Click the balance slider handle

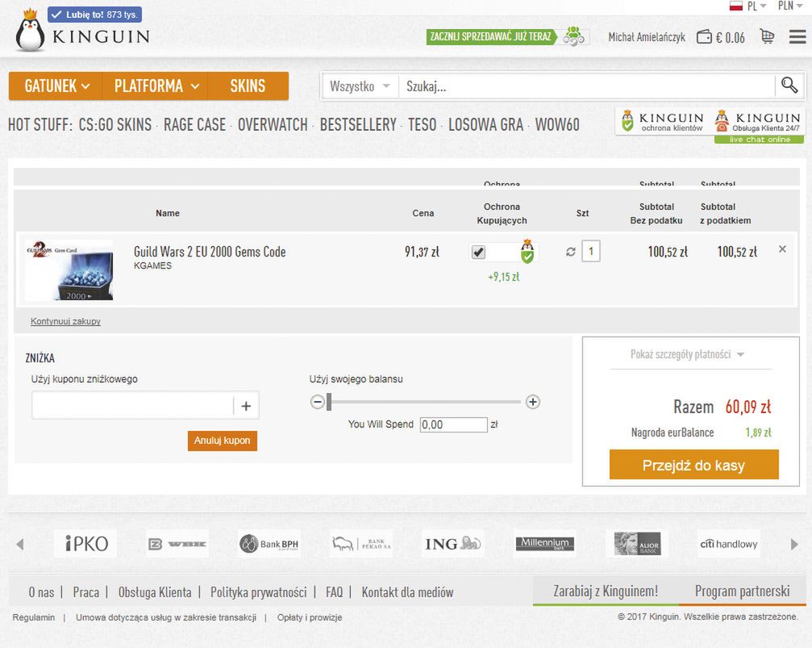tap(329, 402)
